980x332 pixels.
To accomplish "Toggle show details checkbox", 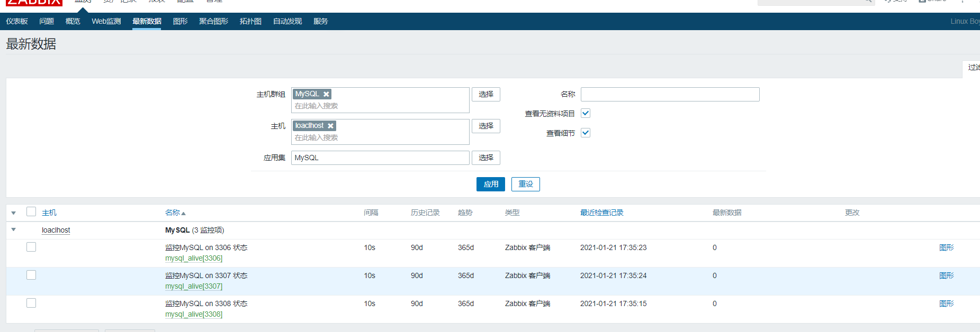I will coord(586,133).
